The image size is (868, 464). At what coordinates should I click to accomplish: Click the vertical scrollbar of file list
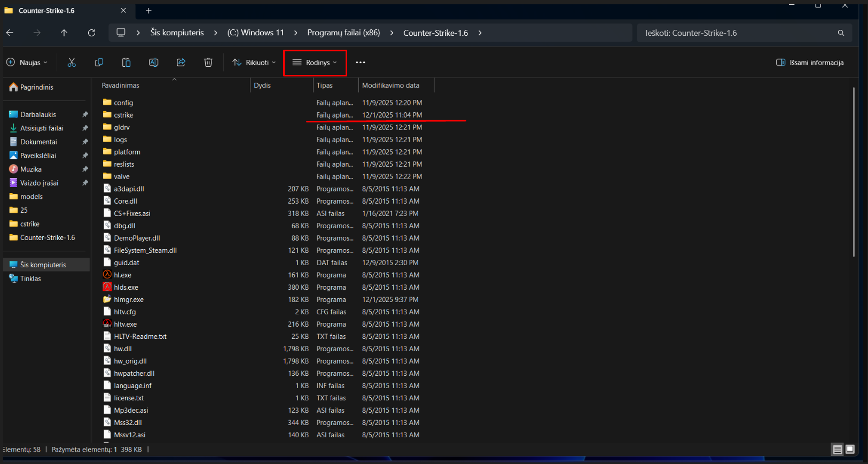tap(854, 171)
